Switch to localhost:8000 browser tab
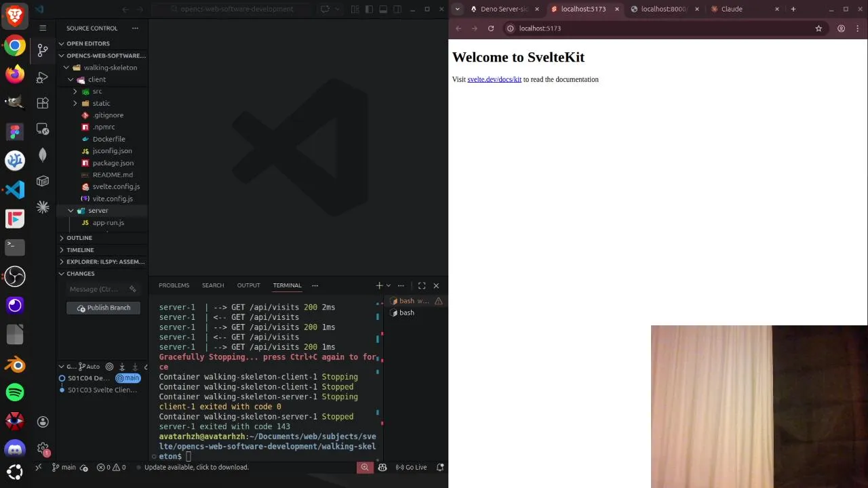868x488 pixels. [664, 9]
